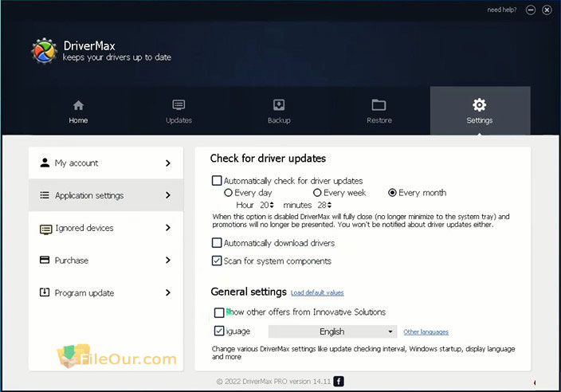Switch to the Restore tab label
561x392 pixels.
[379, 120]
